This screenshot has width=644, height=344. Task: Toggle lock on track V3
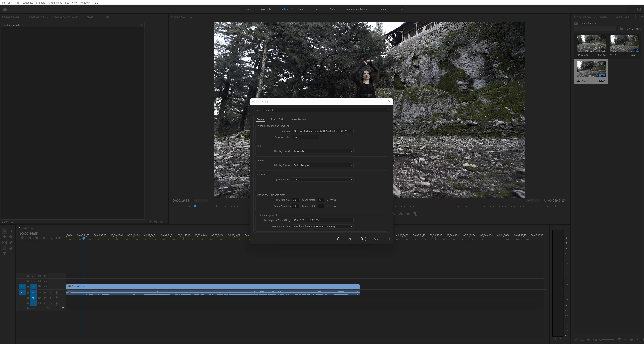click(28, 276)
